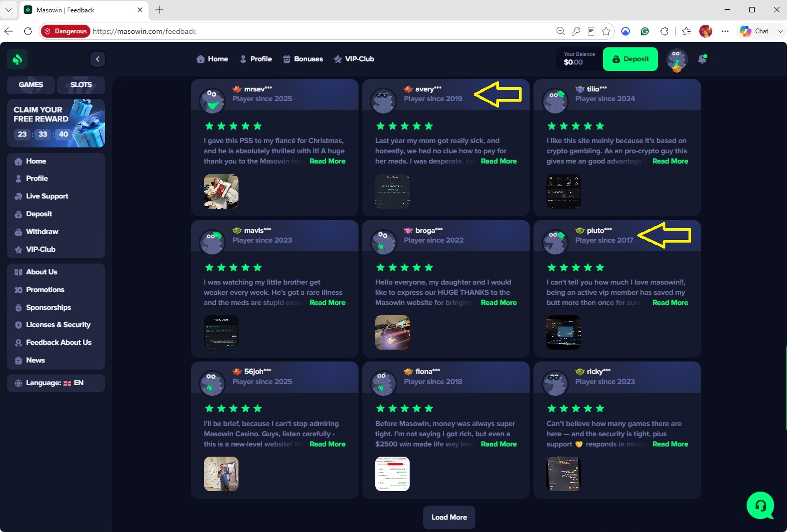Viewport: 787px width, 532px height.
Task: Switch to the GAMES tab
Action: click(31, 84)
